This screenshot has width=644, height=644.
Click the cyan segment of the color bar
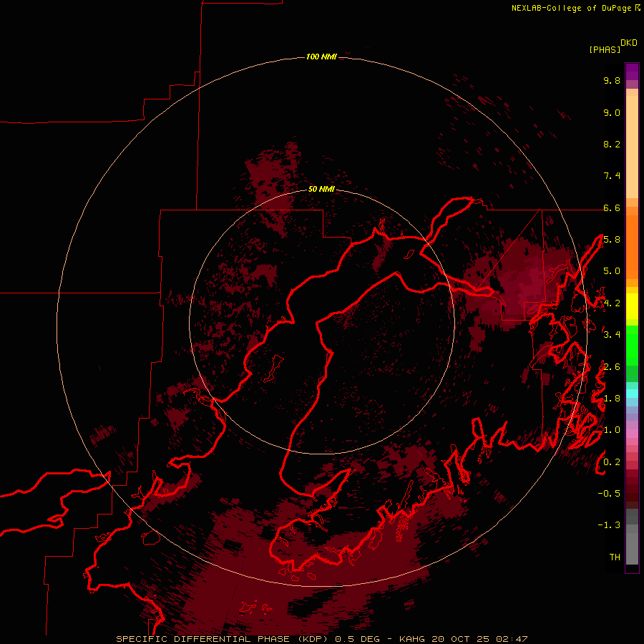pos(632,393)
